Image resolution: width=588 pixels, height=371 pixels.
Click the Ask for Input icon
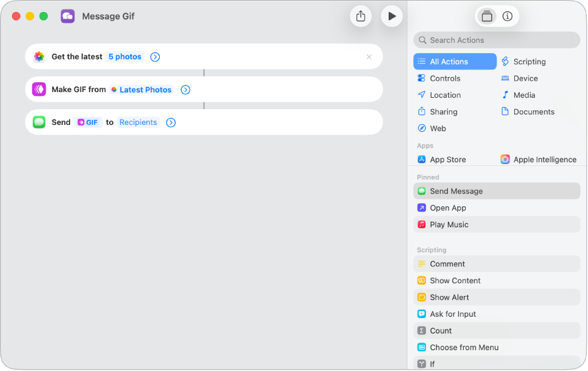pyautogui.click(x=421, y=314)
